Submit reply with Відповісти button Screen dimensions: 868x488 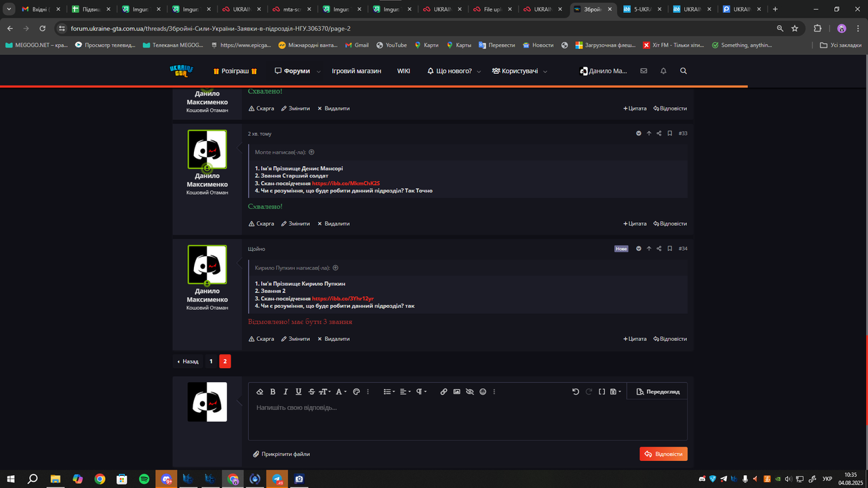(x=663, y=454)
